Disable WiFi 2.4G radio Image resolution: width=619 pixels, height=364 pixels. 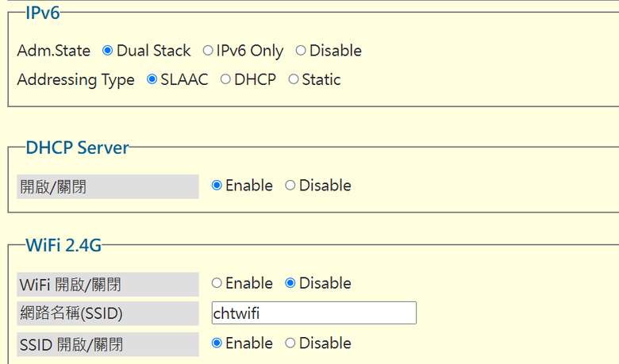click(290, 283)
